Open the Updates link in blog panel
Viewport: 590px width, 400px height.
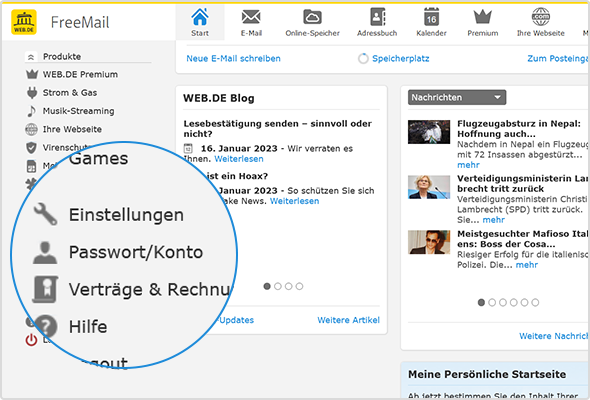(x=236, y=320)
